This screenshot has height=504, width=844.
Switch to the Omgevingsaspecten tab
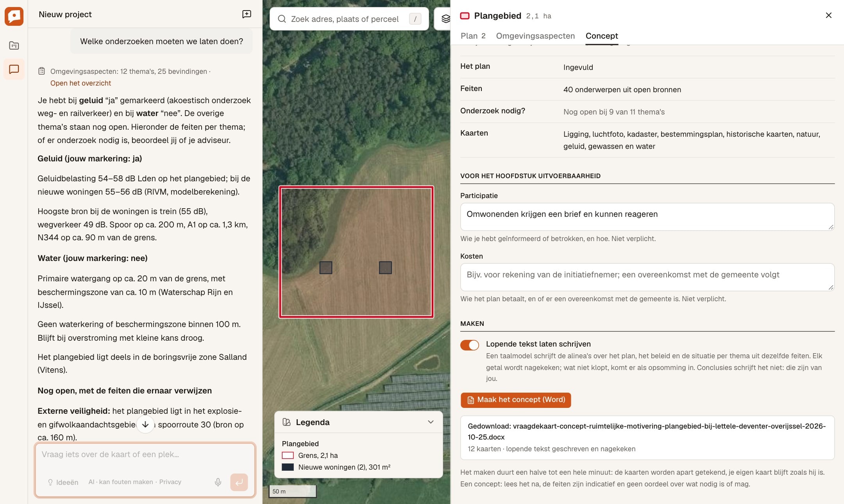point(535,36)
